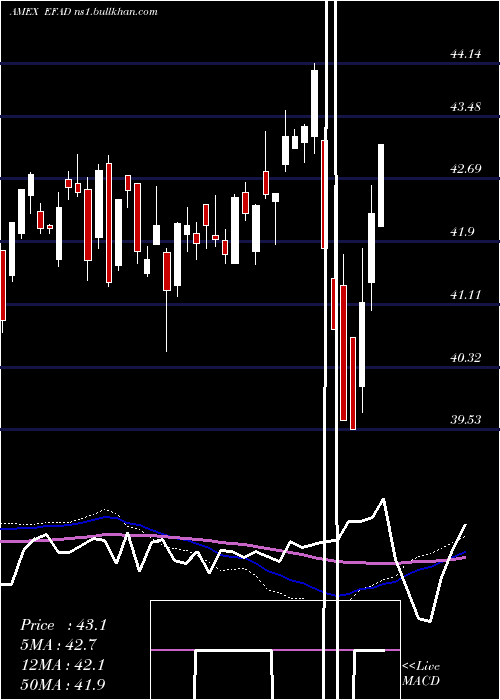Click the 41.9 price level label
The image size is (500, 700).
[462, 232]
